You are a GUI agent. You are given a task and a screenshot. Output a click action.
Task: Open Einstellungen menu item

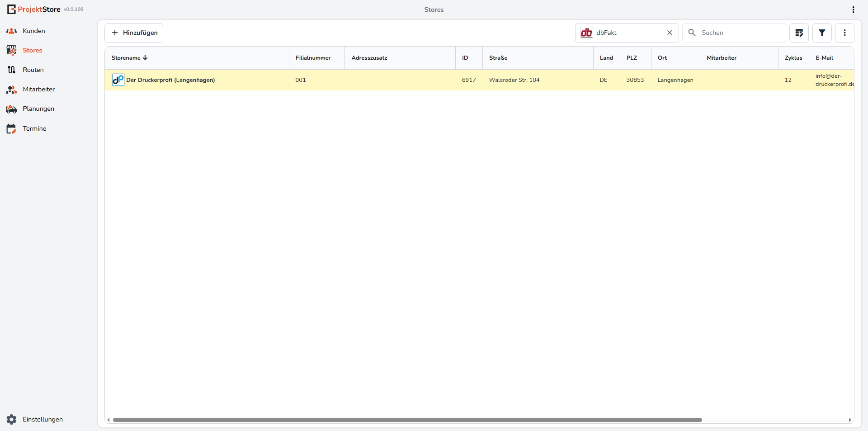tap(43, 419)
